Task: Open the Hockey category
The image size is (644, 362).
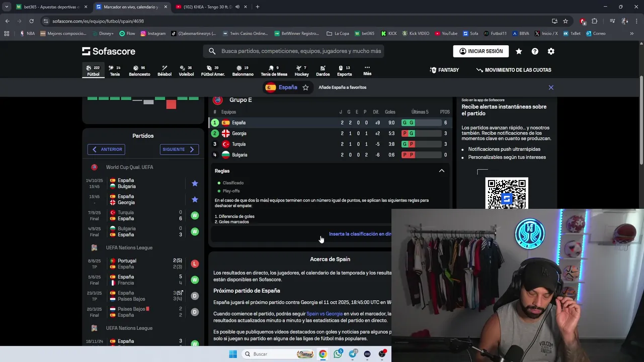Action: 302,70
